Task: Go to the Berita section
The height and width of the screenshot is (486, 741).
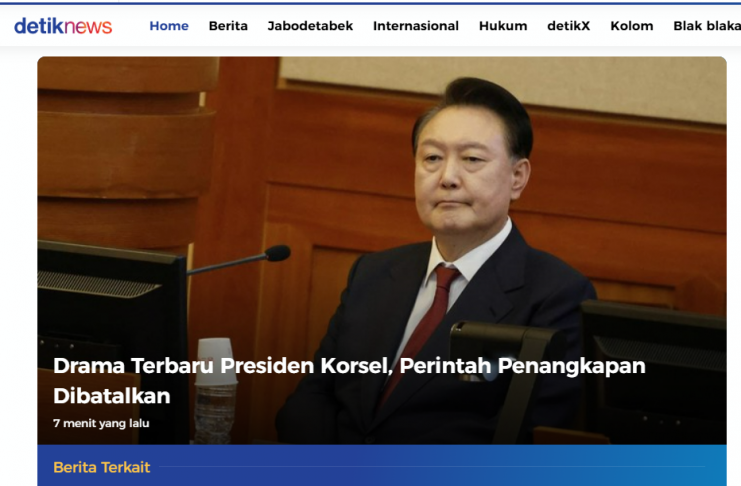Action: 228,26
